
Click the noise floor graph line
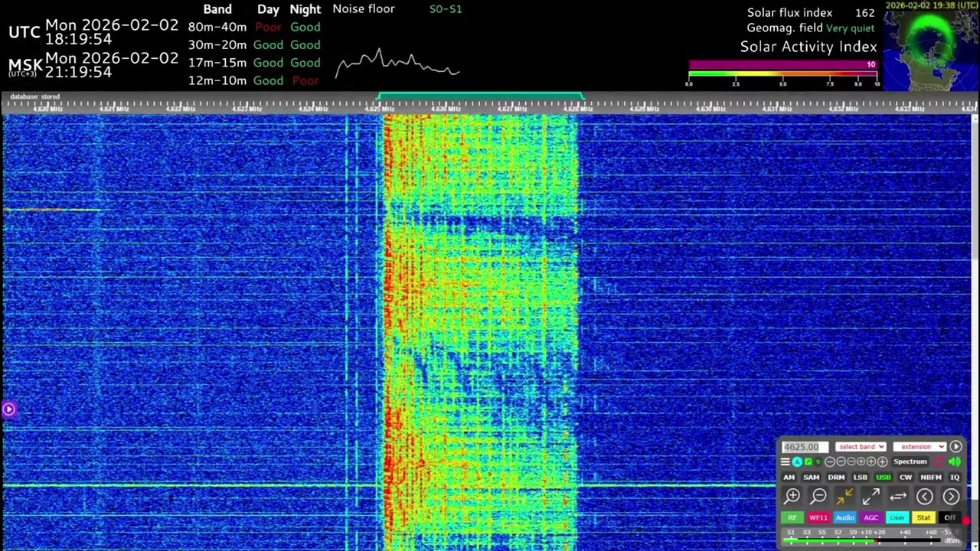[397, 64]
